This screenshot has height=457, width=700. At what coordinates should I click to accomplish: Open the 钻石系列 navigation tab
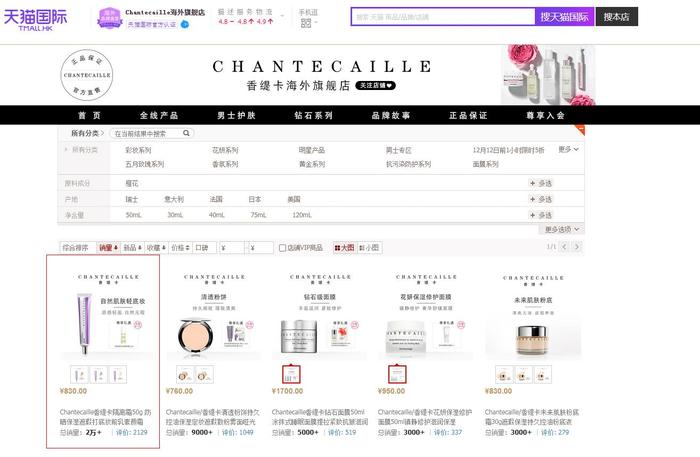pos(313,115)
